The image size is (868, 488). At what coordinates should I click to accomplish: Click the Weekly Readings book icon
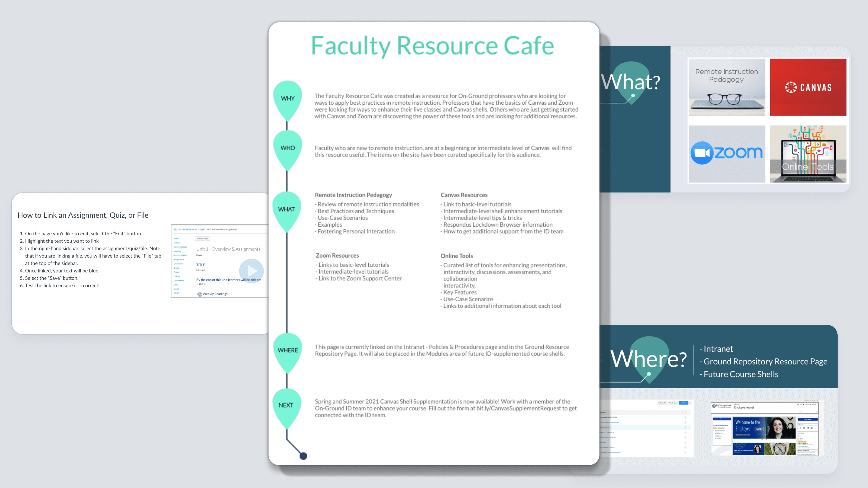point(199,294)
